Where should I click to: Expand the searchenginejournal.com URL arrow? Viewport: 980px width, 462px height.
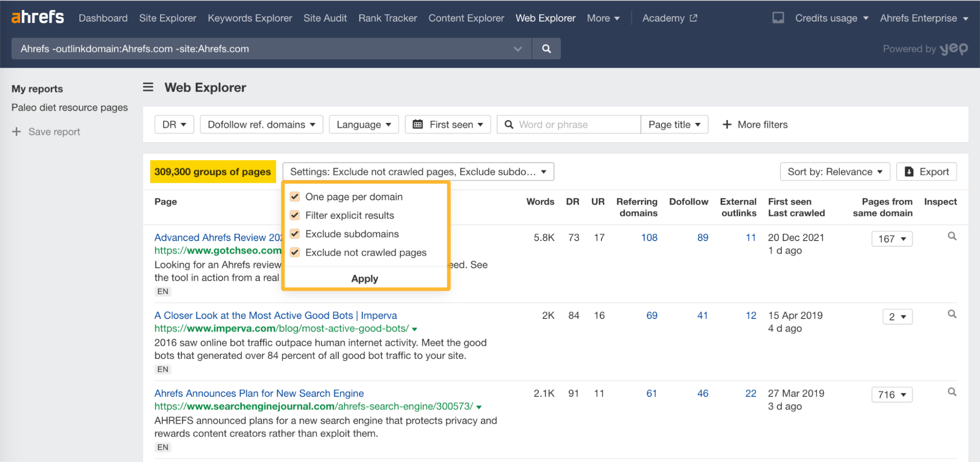tap(479, 407)
